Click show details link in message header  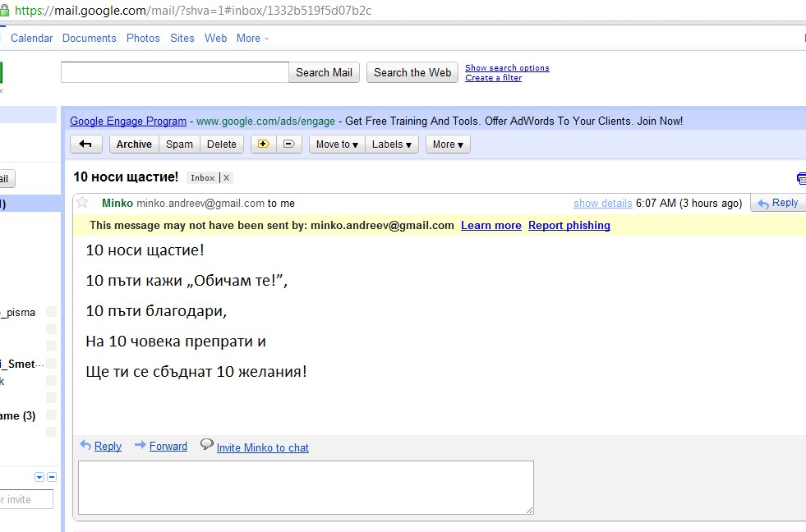pyautogui.click(x=602, y=204)
